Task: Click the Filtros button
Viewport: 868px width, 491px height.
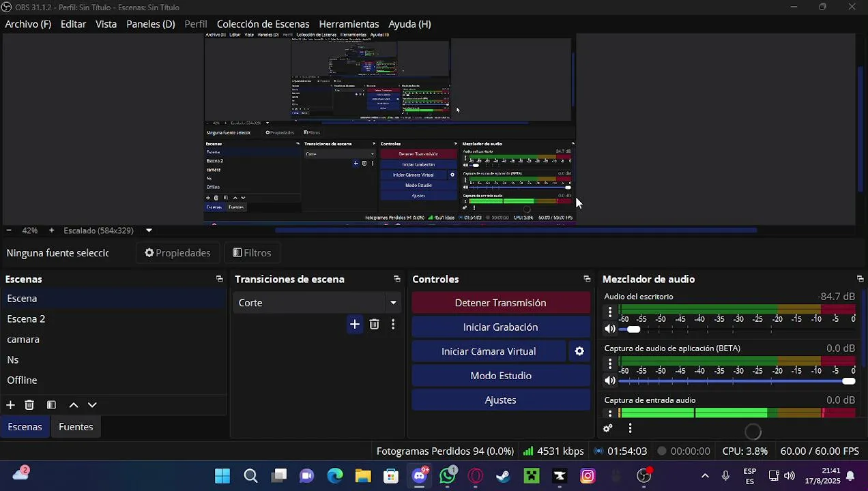Action: coord(252,253)
